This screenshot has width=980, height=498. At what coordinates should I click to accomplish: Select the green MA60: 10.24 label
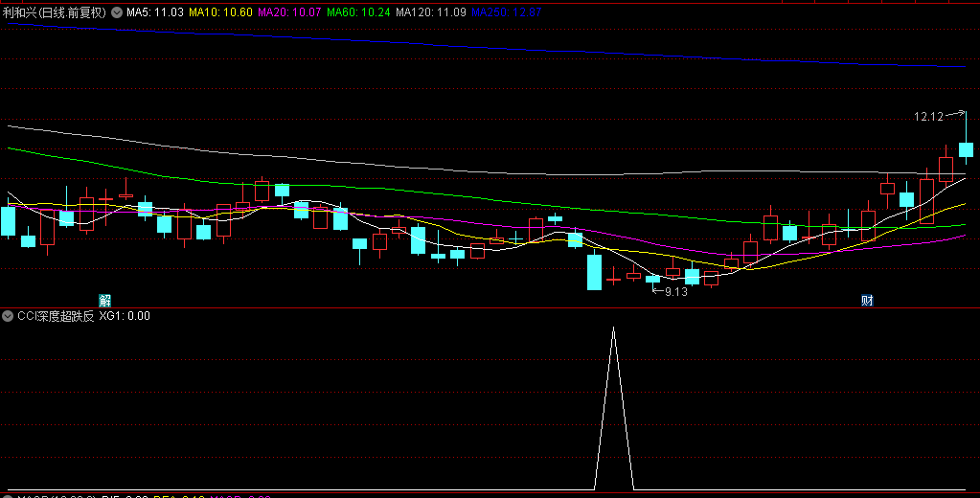[x=358, y=12]
